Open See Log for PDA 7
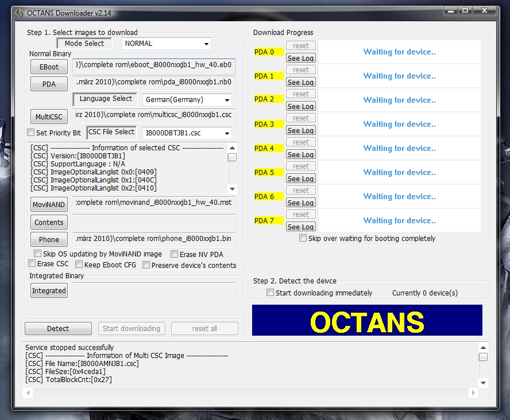 (x=301, y=227)
